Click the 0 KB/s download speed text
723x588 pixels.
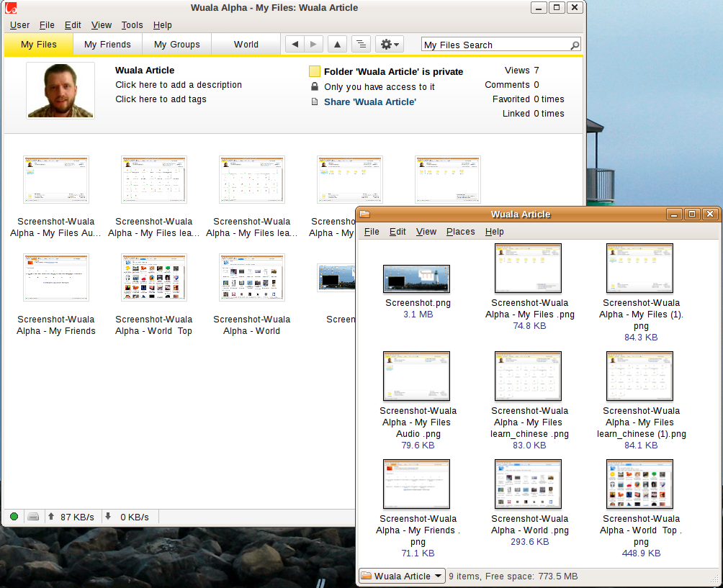[x=135, y=517]
